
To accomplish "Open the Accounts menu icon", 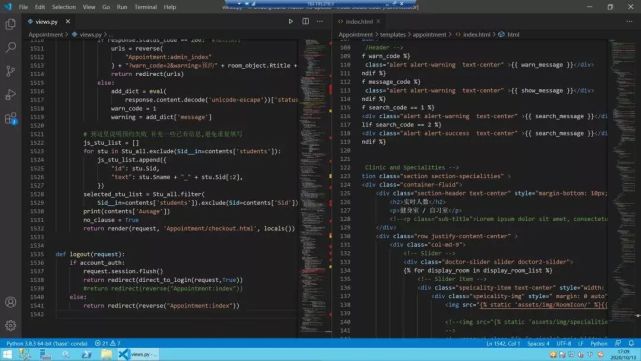I will tap(11, 302).
